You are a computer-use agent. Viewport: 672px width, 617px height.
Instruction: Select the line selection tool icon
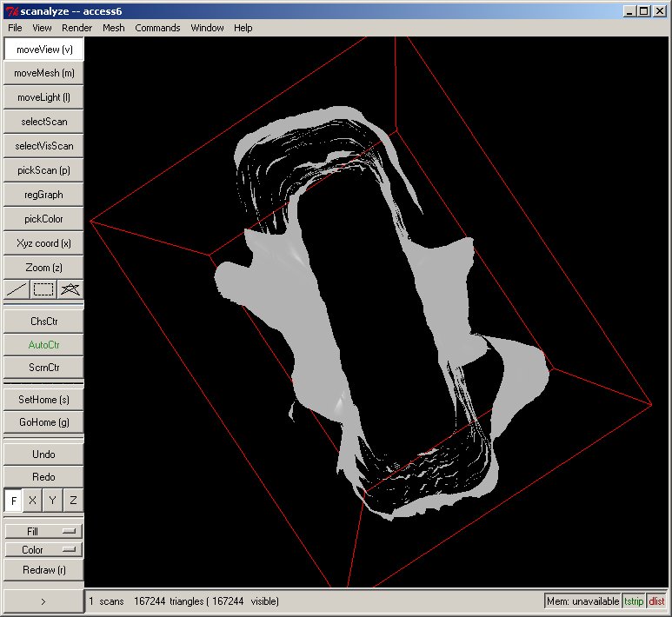coord(16,289)
